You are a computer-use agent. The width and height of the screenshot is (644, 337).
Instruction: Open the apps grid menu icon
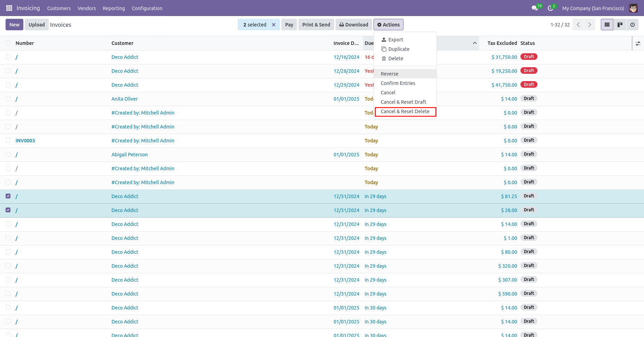point(9,8)
